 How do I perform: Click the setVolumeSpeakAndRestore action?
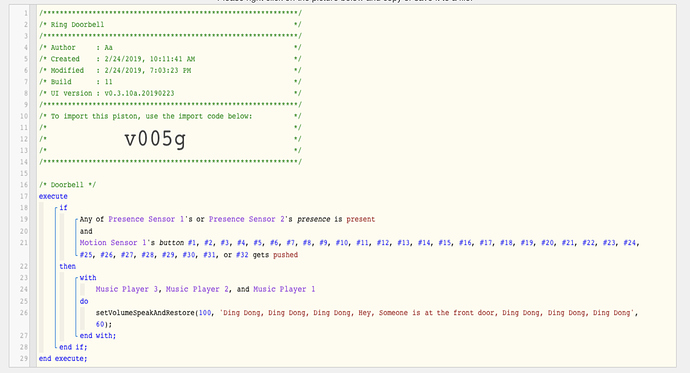point(145,313)
